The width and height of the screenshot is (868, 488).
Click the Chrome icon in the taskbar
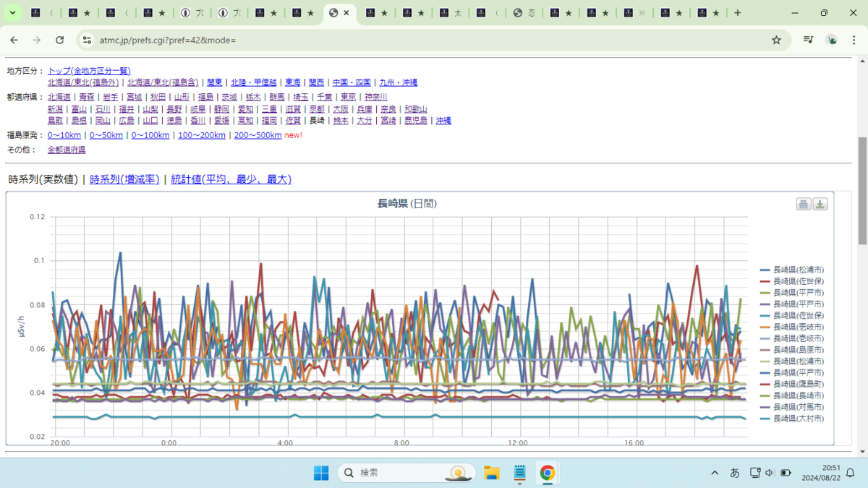click(x=548, y=473)
